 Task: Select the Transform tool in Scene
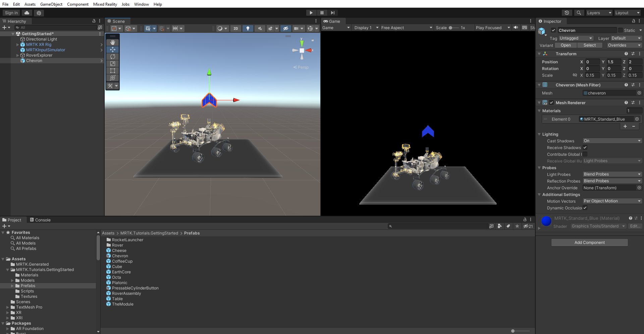113,78
